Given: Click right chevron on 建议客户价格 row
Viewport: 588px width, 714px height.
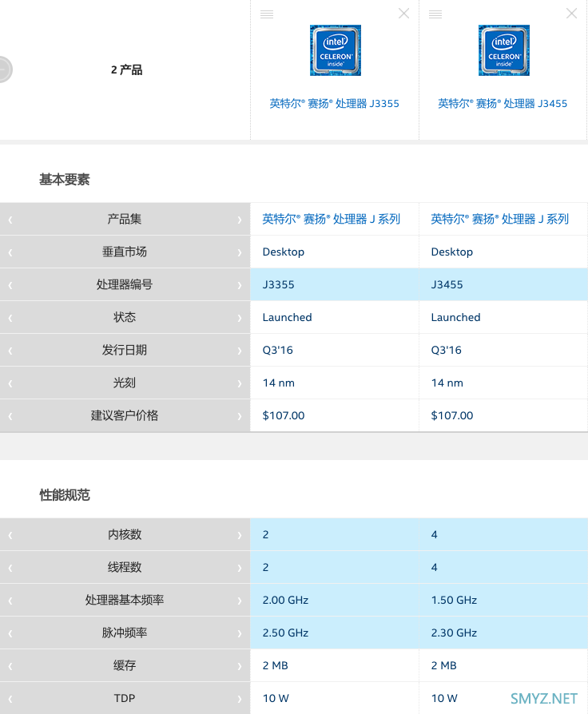Looking at the screenshot, I should [240, 417].
